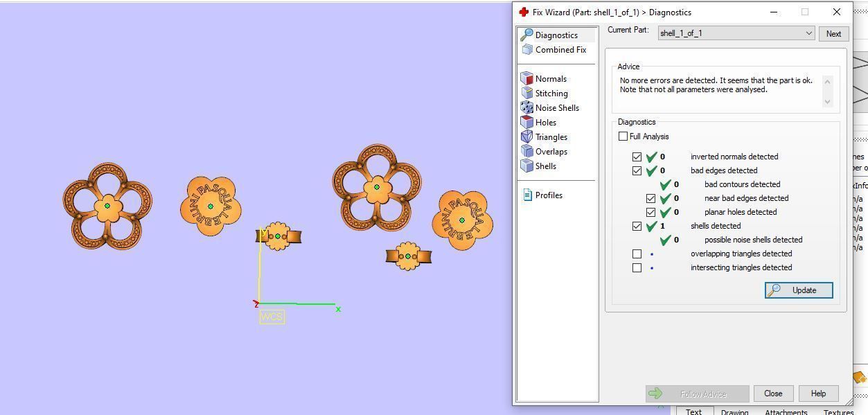The width and height of the screenshot is (868, 415).
Task: Open the Diagnostics page in Fix Wizard
Action: (x=557, y=35)
